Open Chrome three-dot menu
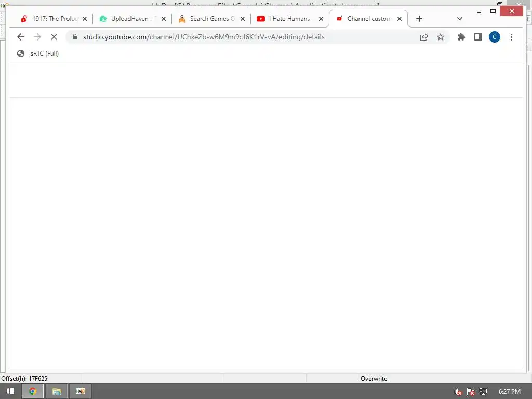 pos(511,37)
